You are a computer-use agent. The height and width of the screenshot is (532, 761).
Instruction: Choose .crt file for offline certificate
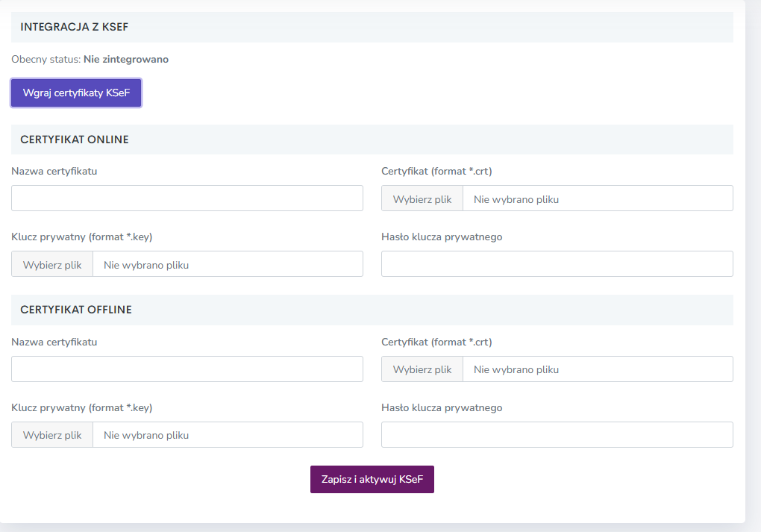[422, 369]
